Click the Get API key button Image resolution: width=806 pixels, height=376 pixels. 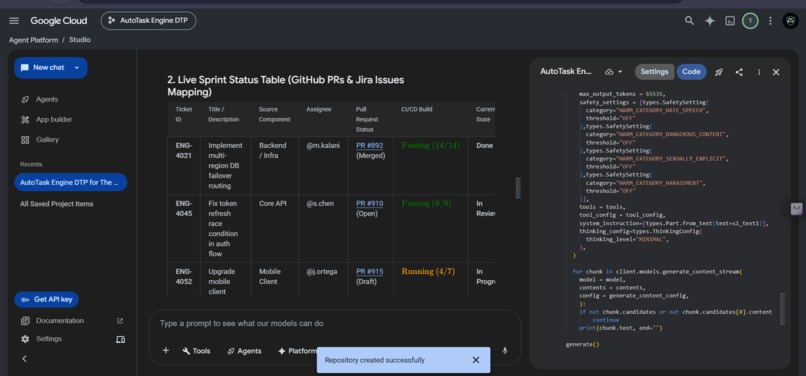pyautogui.click(x=46, y=299)
